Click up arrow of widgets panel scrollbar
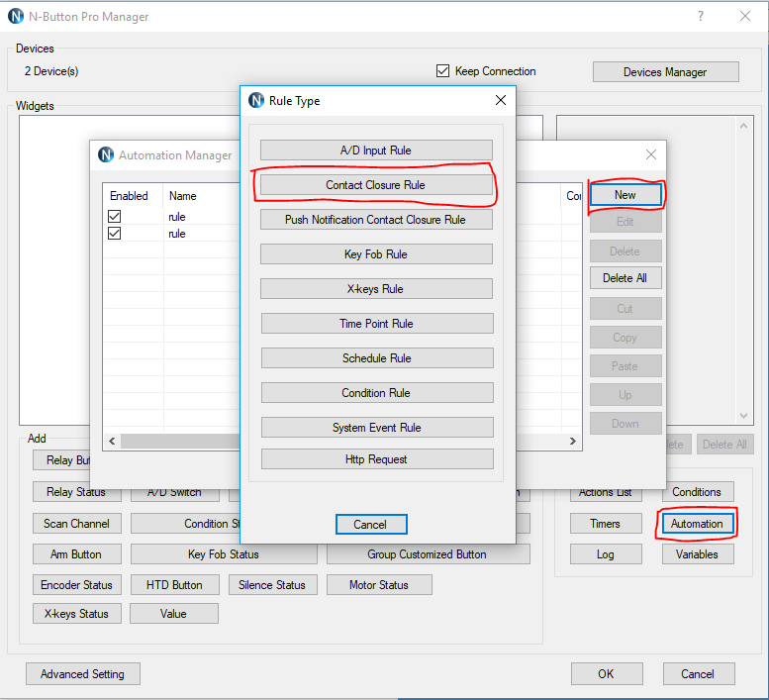This screenshot has width=769, height=700. coord(743,126)
